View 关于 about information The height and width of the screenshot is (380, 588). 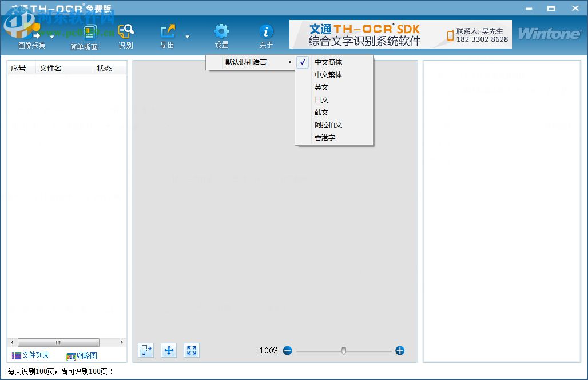click(266, 31)
